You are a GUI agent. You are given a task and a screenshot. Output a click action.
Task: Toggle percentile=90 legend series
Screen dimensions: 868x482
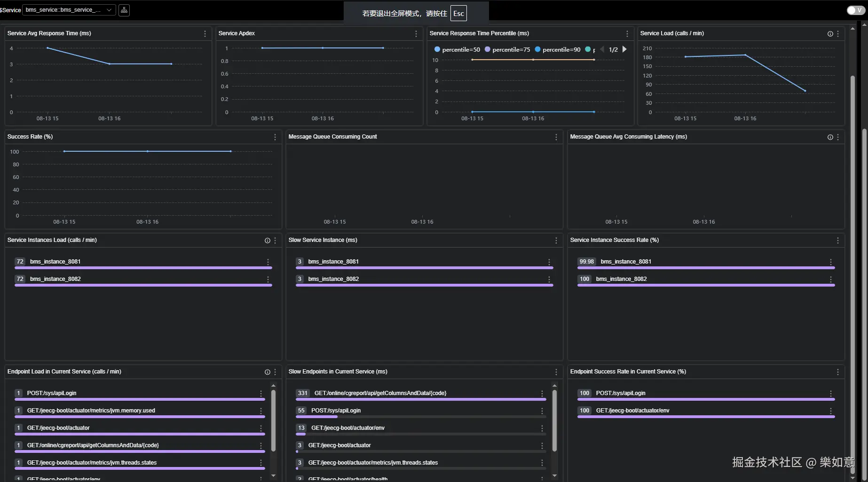557,49
